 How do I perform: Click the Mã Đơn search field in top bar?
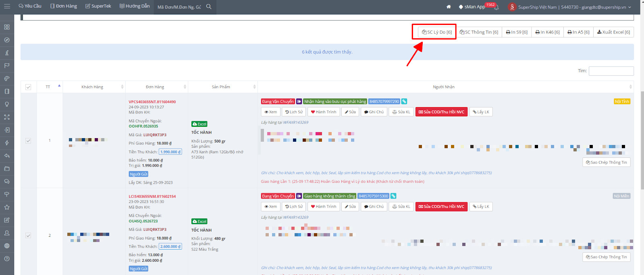click(x=180, y=7)
